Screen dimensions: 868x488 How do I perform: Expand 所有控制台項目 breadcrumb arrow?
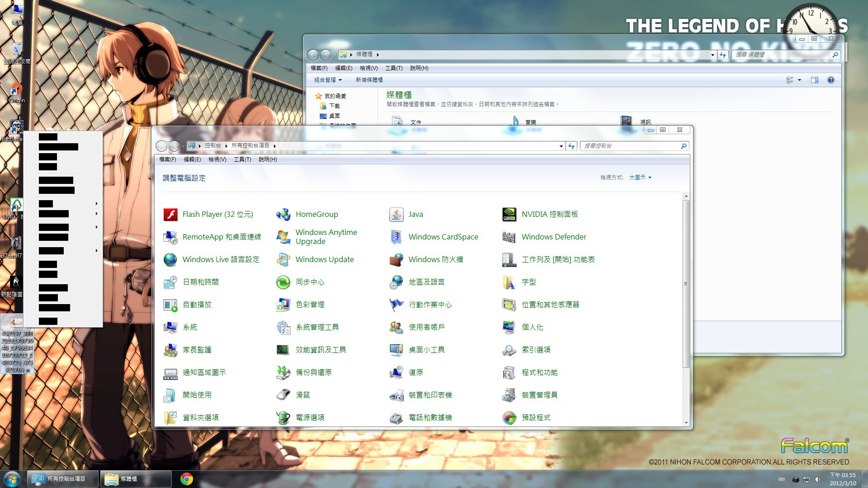click(274, 146)
